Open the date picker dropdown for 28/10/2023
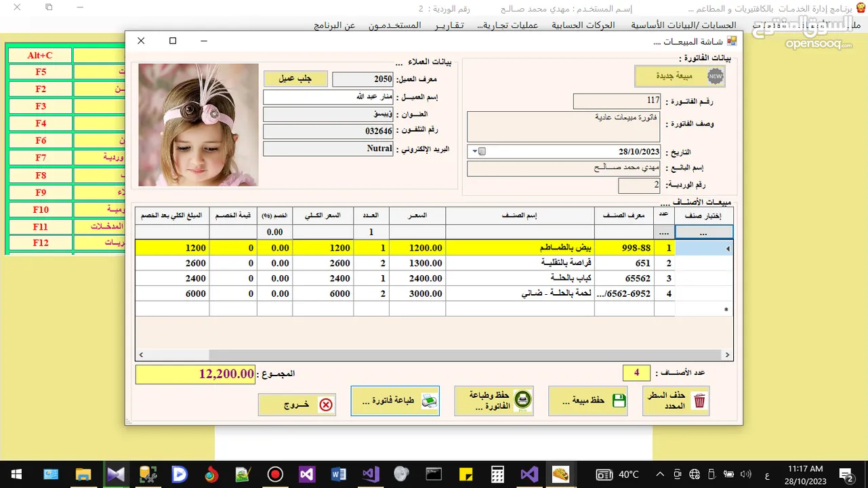Image resolution: width=868 pixels, height=488 pixels. (x=475, y=152)
